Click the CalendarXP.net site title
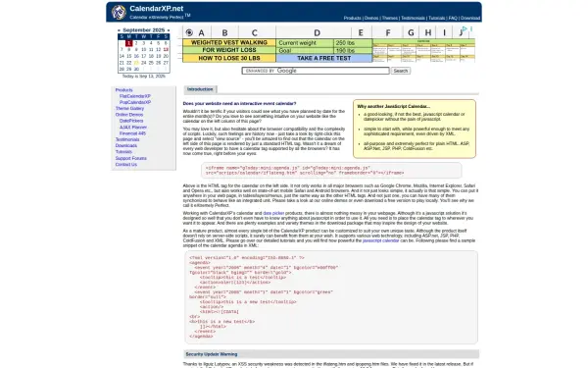The height and width of the screenshot is (368, 588). tap(157, 8)
